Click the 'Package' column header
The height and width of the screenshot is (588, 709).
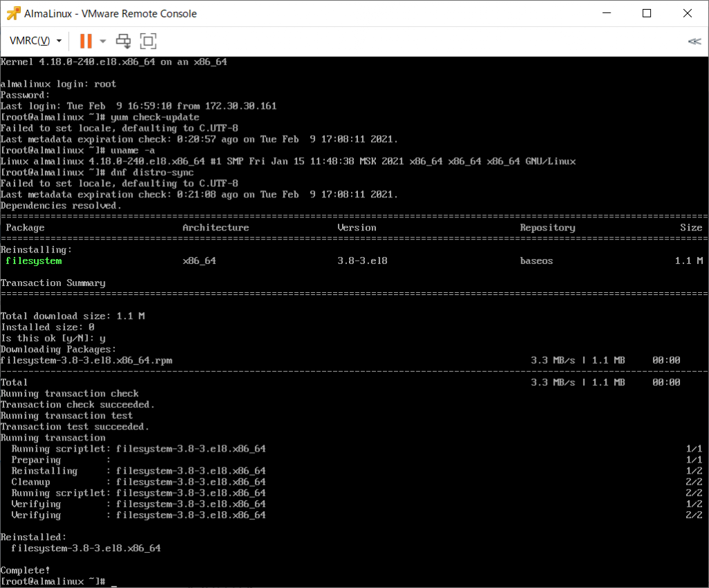25,227
